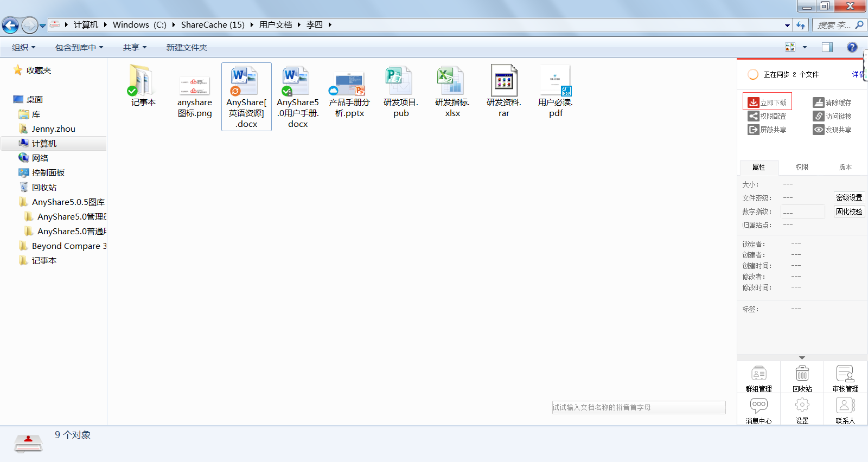The image size is (868, 462).
Task: Click 新建文件夹 new folder button
Action: pyautogui.click(x=187, y=47)
